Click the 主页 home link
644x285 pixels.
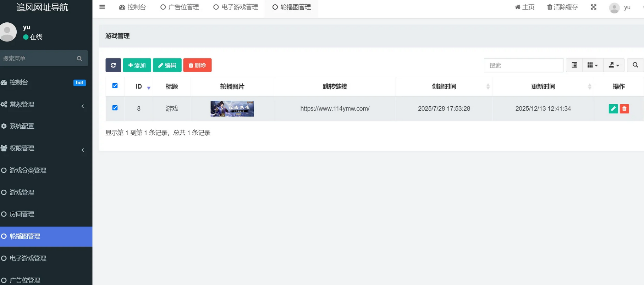click(x=524, y=7)
